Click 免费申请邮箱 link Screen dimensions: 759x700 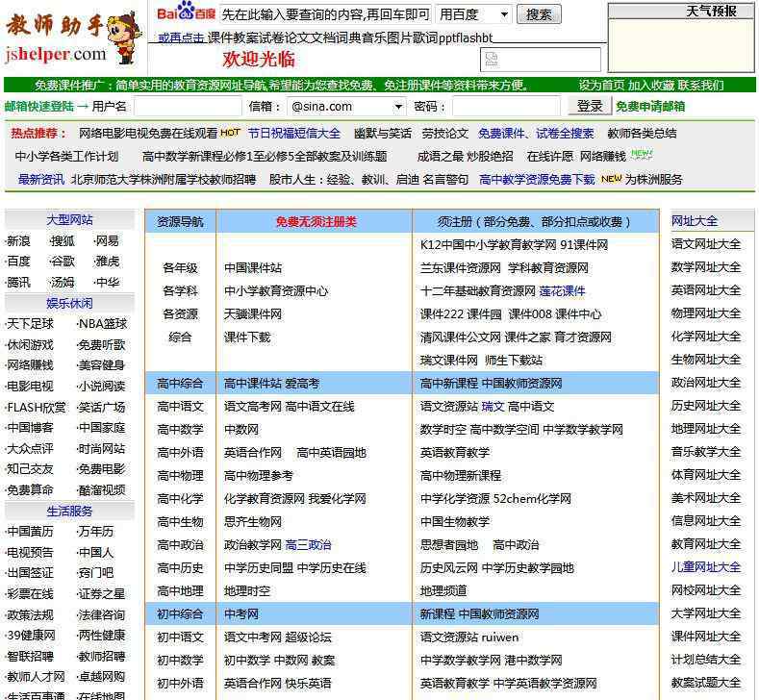pyautogui.click(x=650, y=107)
